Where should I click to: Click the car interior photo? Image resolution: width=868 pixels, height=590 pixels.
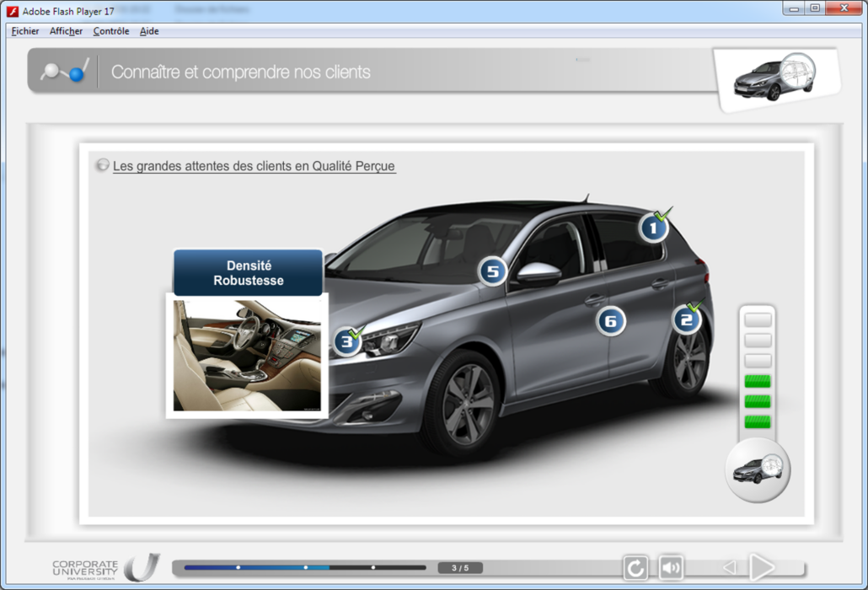[247, 356]
